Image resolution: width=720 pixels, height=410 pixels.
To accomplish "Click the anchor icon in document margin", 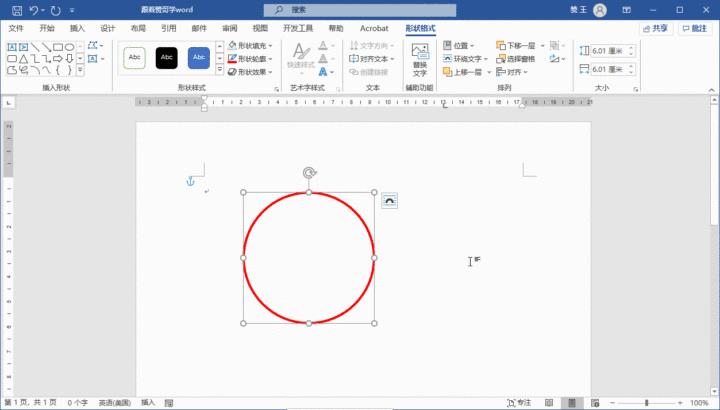I will point(191,181).
